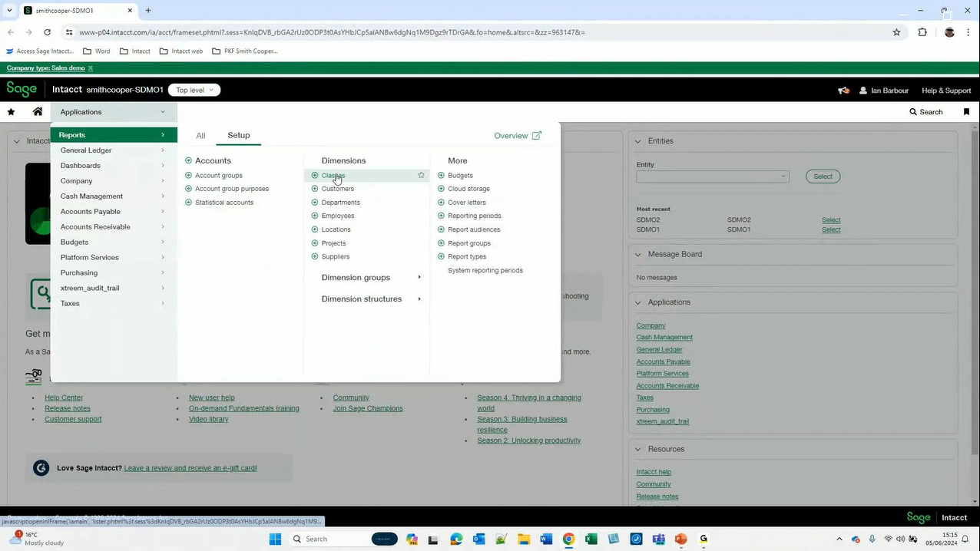Collapse the Entities panel
The image size is (980, 551).
[x=637, y=141]
